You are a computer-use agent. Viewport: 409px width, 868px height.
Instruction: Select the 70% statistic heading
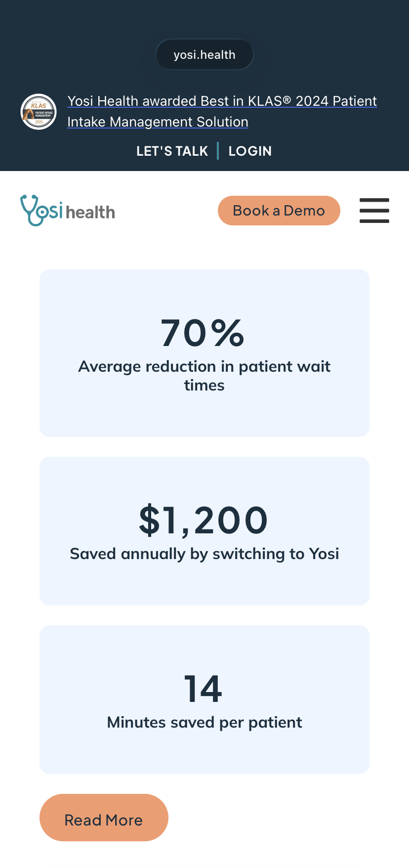click(203, 333)
